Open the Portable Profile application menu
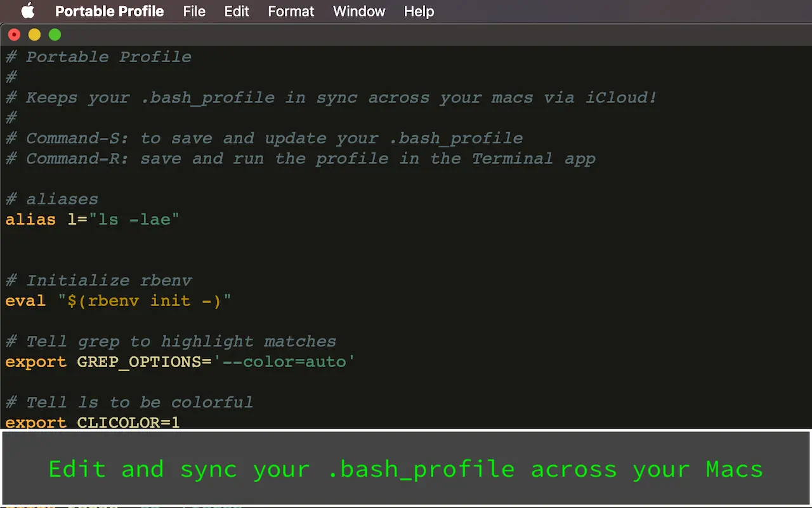This screenshot has width=812, height=508. [x=109, y=11]
